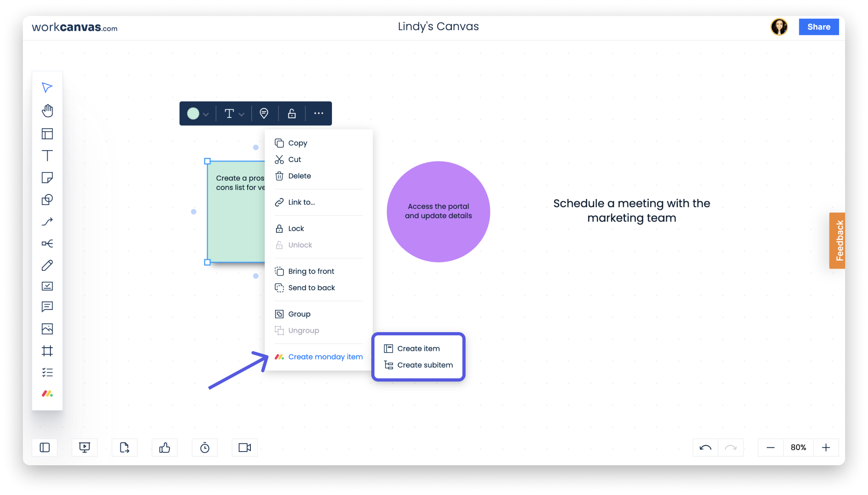This screenshot has width=868, height=495.
Task: Select the Image insert tool
Action: pos(47,328)
